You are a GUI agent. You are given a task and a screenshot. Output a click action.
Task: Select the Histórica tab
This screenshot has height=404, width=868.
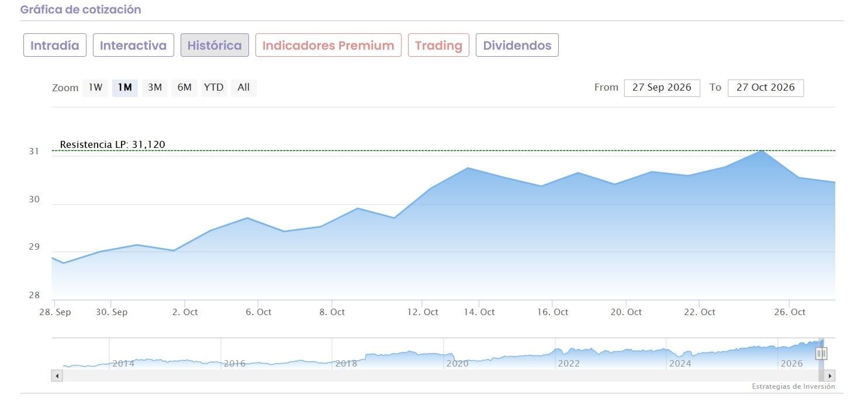(215, 45)
